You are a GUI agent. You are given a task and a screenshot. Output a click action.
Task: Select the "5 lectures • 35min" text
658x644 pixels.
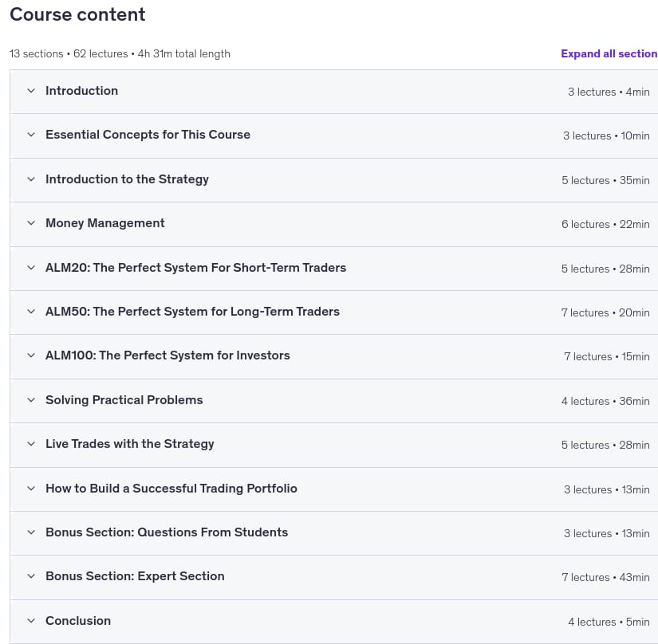point(605,180)
